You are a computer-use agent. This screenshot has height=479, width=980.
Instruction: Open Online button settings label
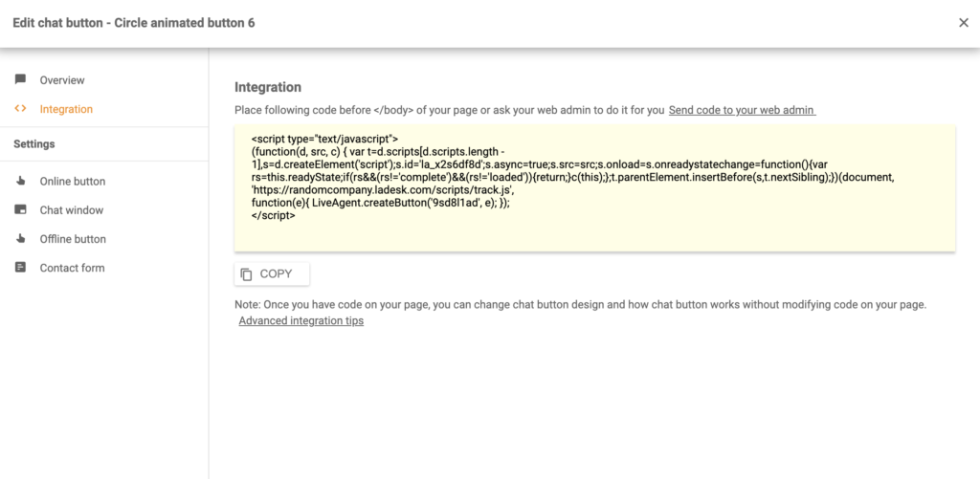73,182
